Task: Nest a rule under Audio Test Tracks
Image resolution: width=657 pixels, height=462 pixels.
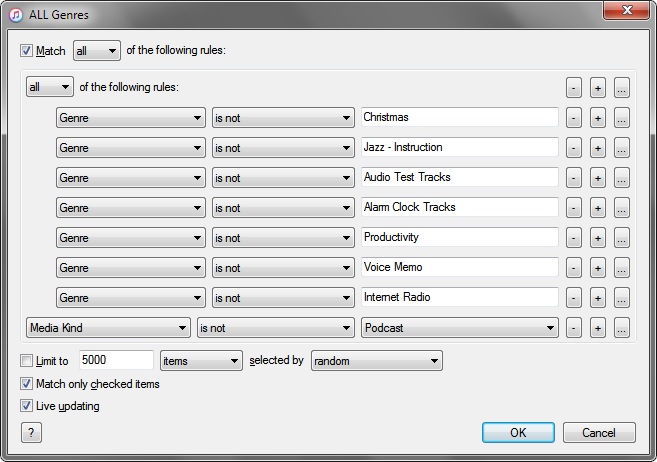Action: (x=621, y=178)
